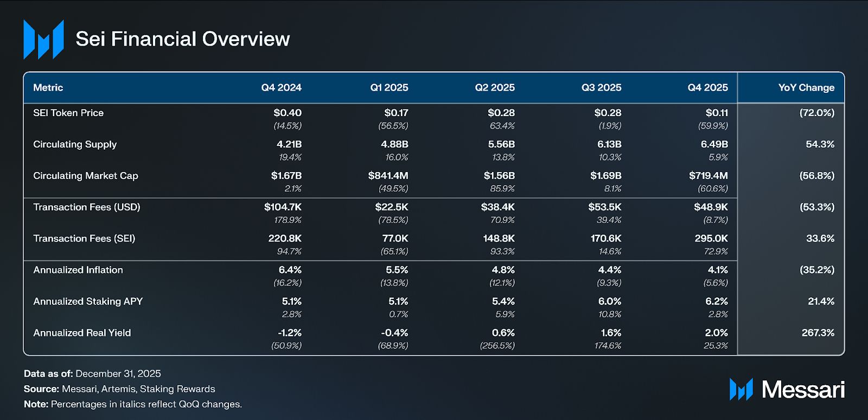Viewport: 868px width, 420px height.
Task: Select the Data as of December 31, 2025 line
Action: [x=92, y=373]
